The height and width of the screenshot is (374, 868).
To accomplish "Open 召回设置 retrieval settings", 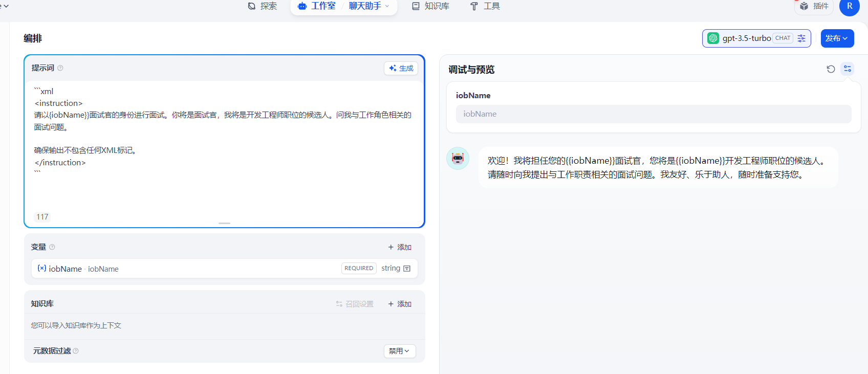I will (355, 304).
